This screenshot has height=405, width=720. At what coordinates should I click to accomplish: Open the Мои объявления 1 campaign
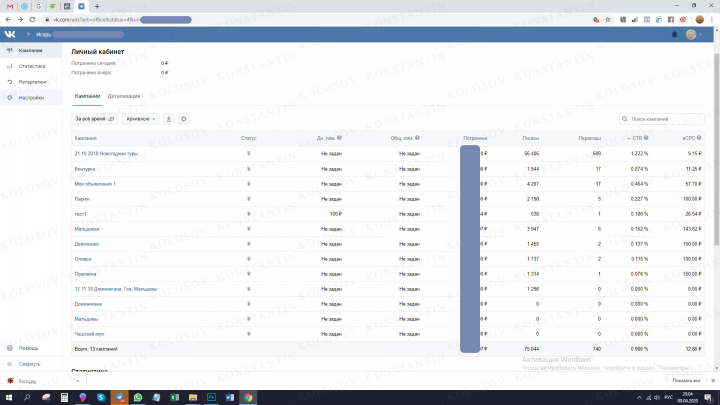pyautogui.click(x=95, y=184)
